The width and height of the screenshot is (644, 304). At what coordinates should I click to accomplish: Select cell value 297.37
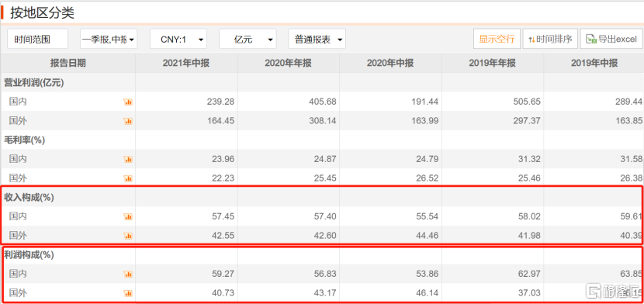(527, 121)
